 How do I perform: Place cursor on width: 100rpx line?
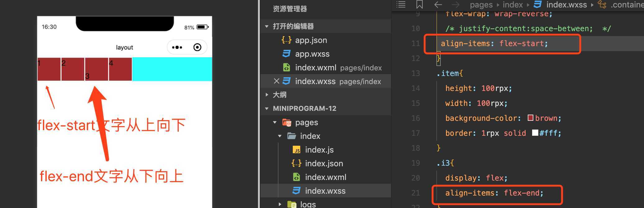[476, 103]
